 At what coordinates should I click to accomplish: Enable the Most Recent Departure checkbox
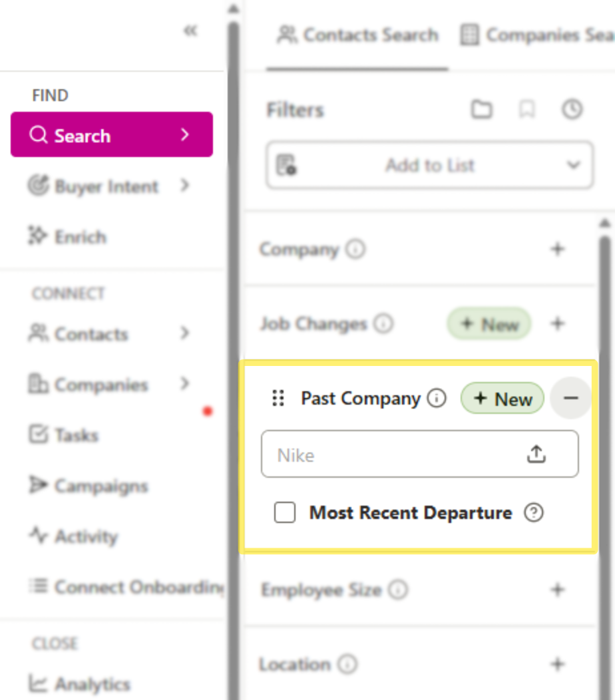pyautogui.click(x=285, y=512)
